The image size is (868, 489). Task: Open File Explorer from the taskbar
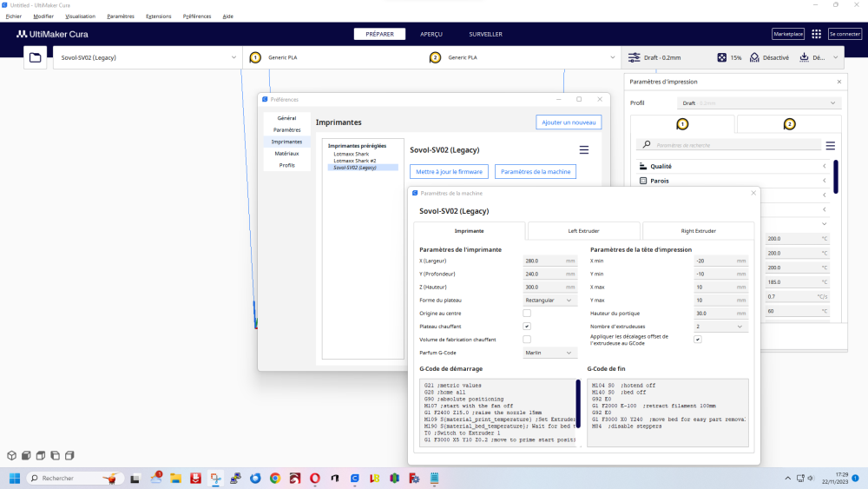click(175, 479)
